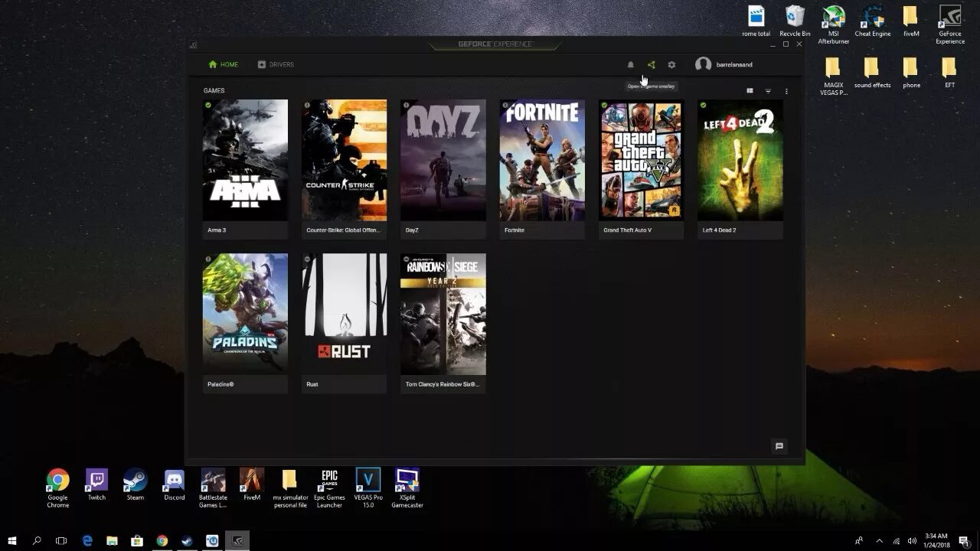Open the XSplit Gamecaster shortcut

[x=407, y=488]
